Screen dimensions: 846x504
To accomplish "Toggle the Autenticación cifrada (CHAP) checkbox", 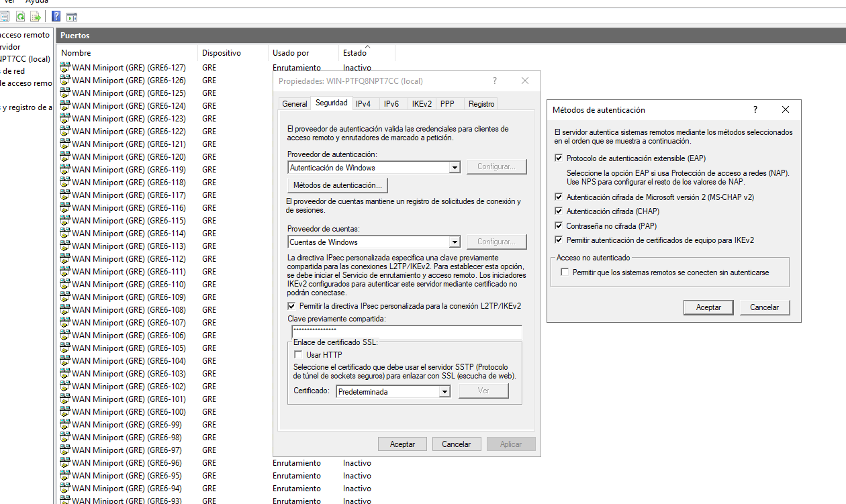I will pyautogui.click(x=559, y=211).
